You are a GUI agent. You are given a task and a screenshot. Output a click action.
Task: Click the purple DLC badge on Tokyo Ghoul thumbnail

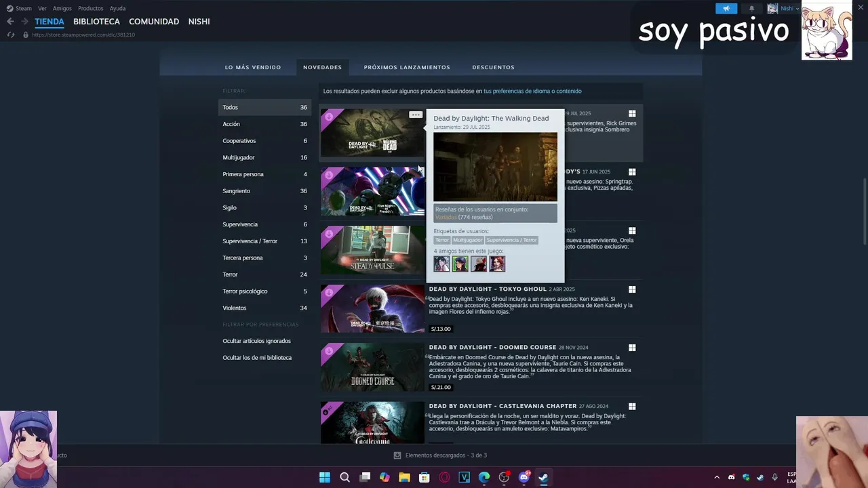point(329,293)
